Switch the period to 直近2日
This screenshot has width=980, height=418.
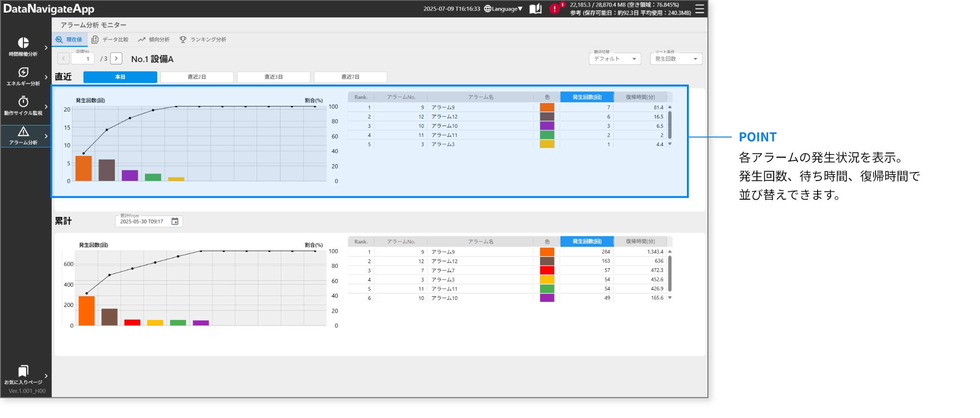coord(197,77)
